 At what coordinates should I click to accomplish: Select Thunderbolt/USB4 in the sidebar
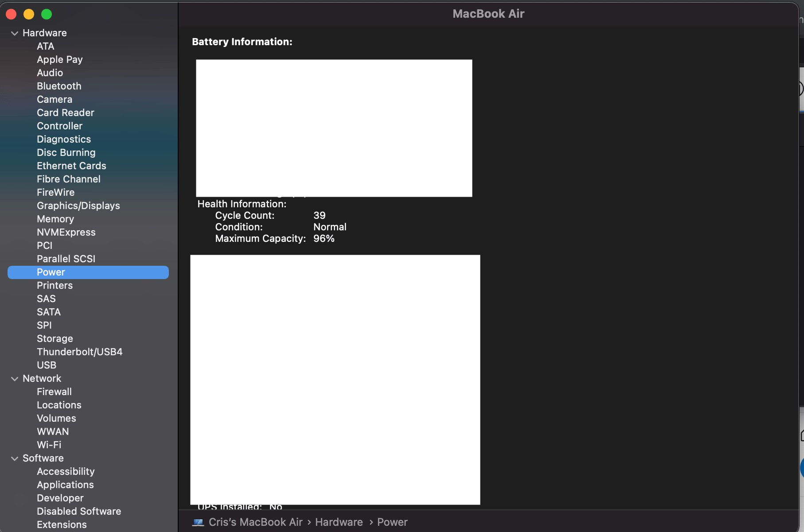pyautogui.click(x=79, y=352)
